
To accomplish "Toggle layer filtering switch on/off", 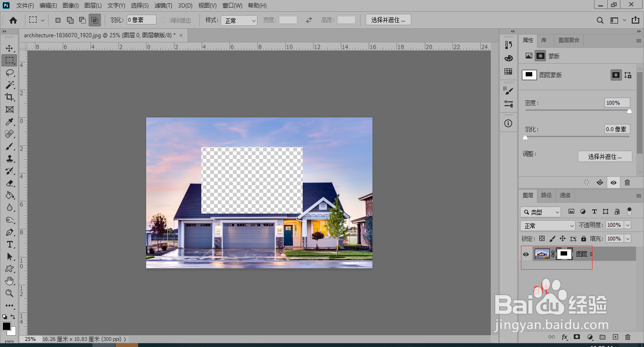I will [629, 212].
